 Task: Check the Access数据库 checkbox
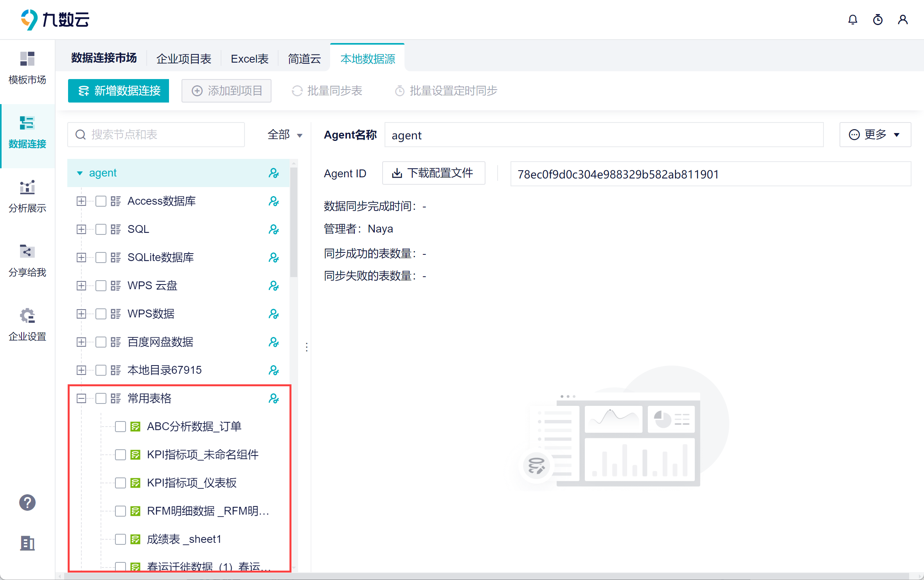[x=101, y=201]
